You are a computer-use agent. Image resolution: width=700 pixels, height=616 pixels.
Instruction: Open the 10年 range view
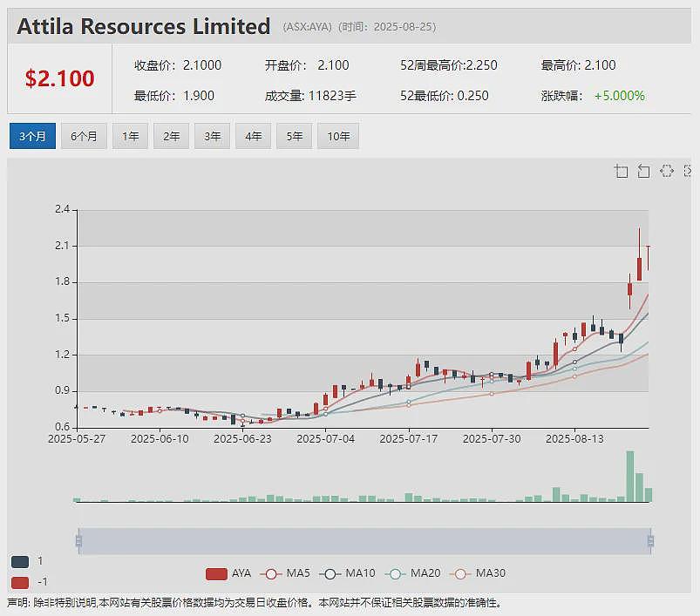coord(338,136)
